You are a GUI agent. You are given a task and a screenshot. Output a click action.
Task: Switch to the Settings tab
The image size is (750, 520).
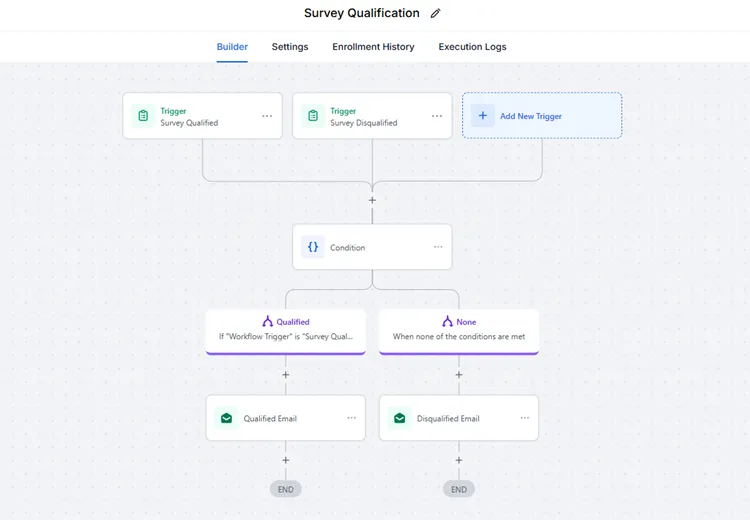[290, 47]
